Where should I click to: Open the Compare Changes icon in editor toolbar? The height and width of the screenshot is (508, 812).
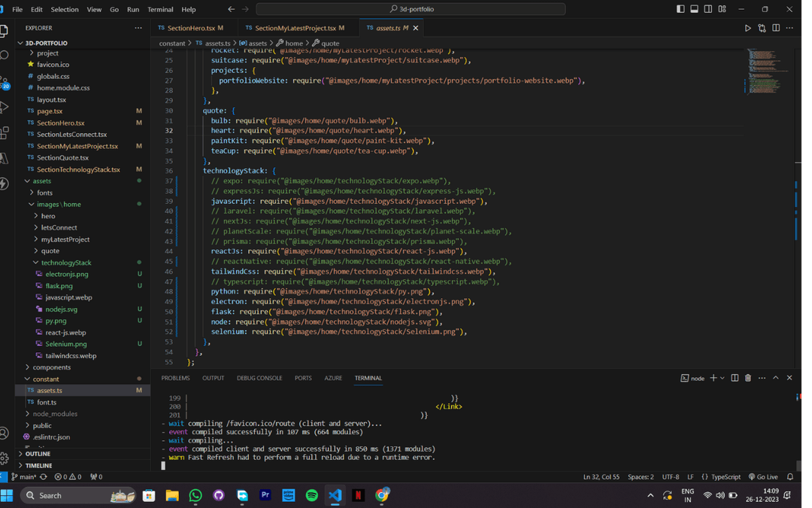tap(762, 28)
